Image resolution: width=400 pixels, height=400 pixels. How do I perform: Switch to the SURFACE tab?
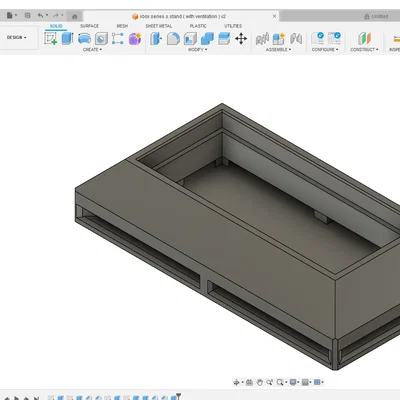89,26
